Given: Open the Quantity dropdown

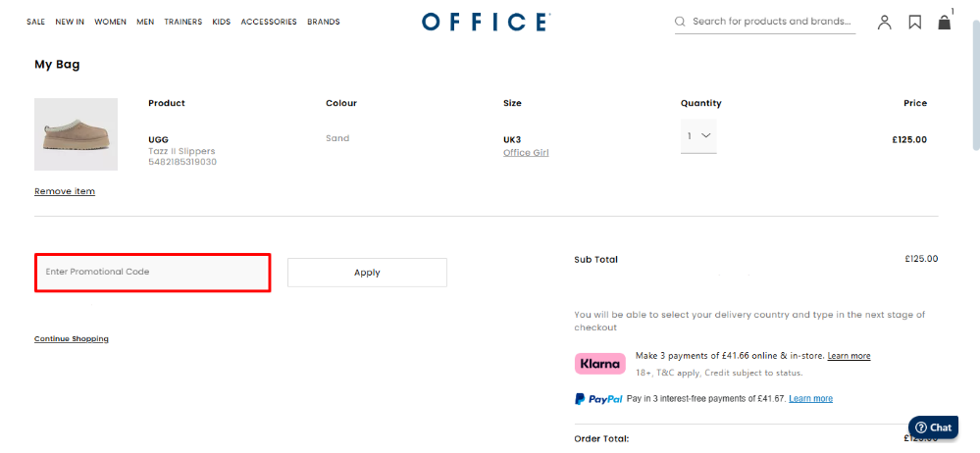Looking at the screenshot, I should pos(698,135).
